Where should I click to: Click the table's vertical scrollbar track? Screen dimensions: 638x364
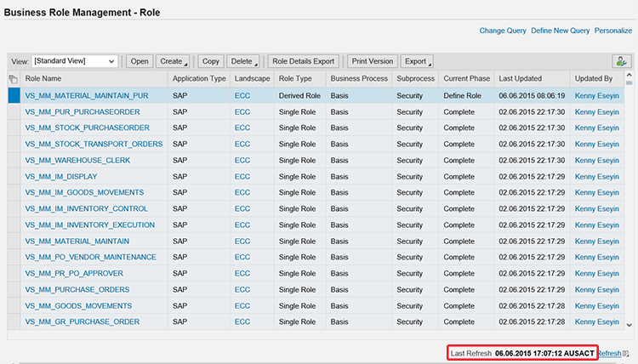(629, 213)
